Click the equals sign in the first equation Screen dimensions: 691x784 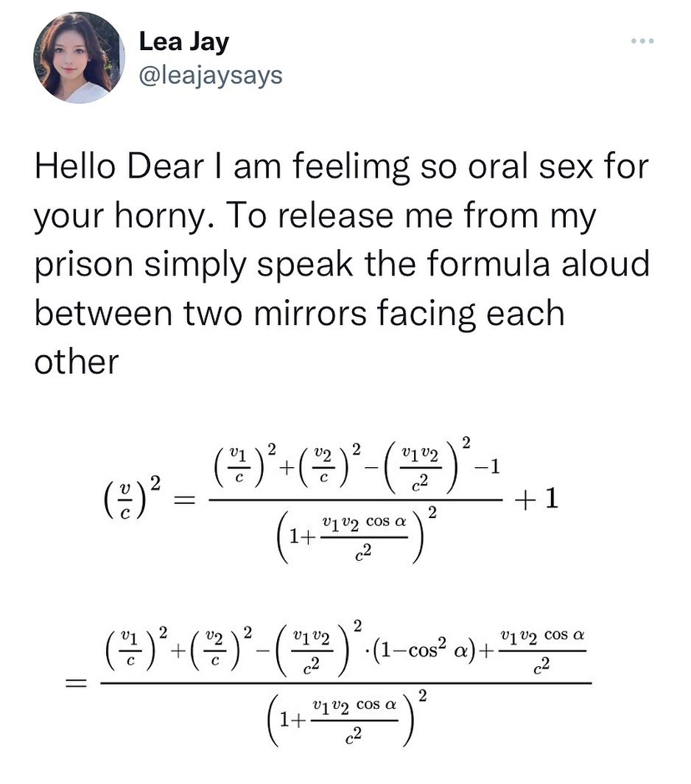click(x=181, y=500)
